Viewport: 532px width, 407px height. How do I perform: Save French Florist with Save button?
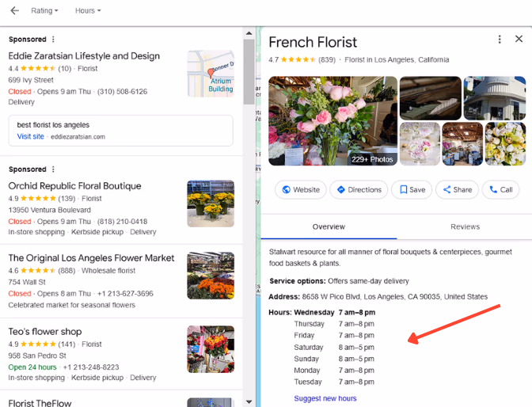pos(412,190)
